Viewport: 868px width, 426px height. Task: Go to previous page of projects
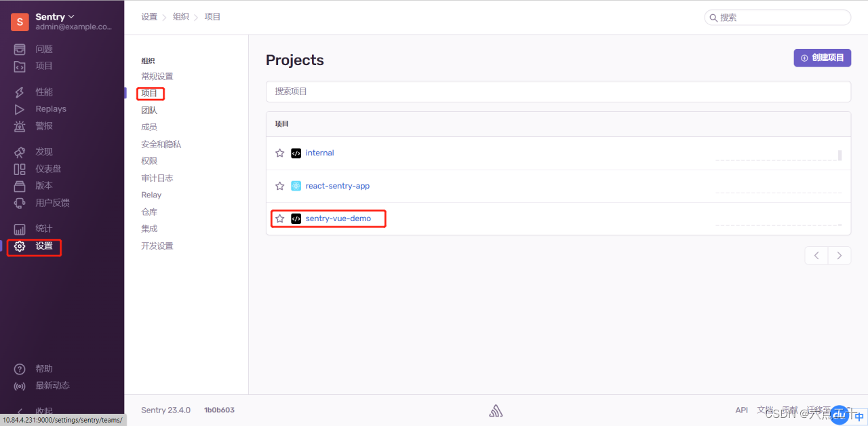point(816,256)
